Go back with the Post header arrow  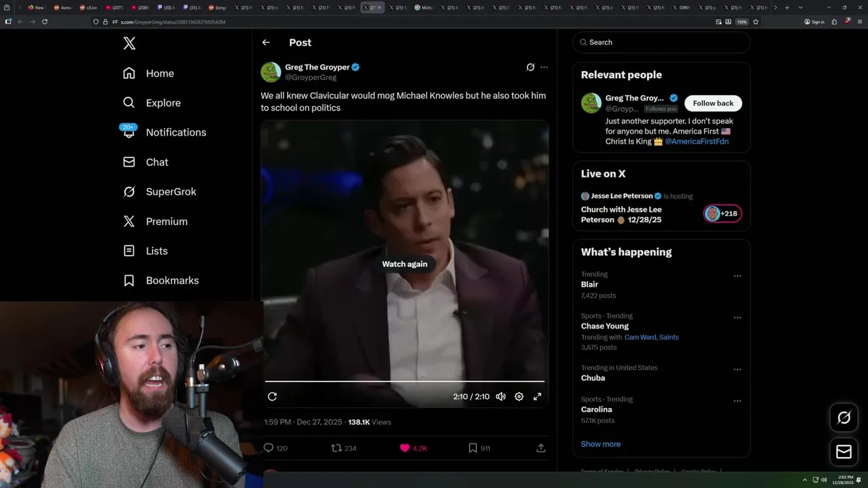(x=266, y=42)
